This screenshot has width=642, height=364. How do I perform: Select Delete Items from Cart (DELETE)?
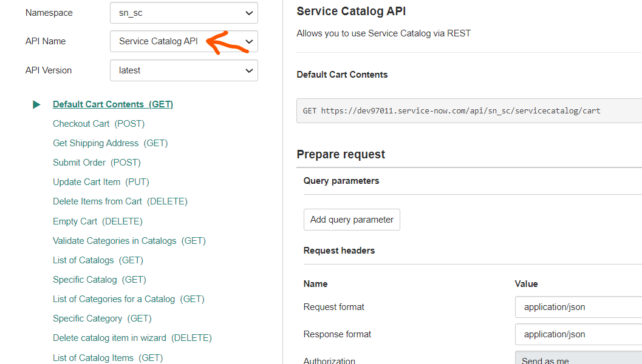coord(120,201)
